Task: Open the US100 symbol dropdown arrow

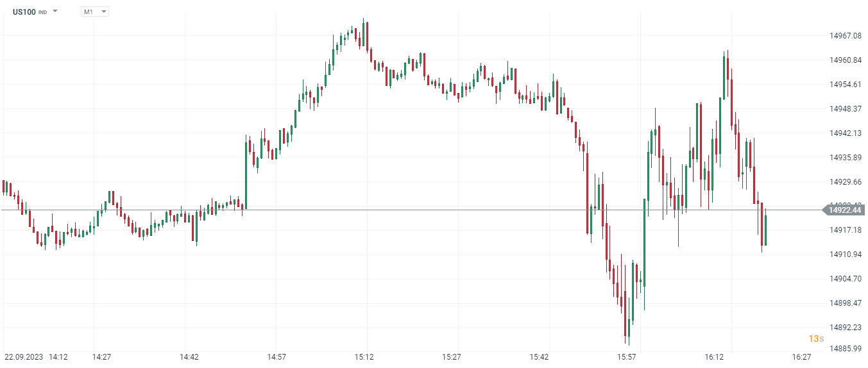Action: pos(55,12)
